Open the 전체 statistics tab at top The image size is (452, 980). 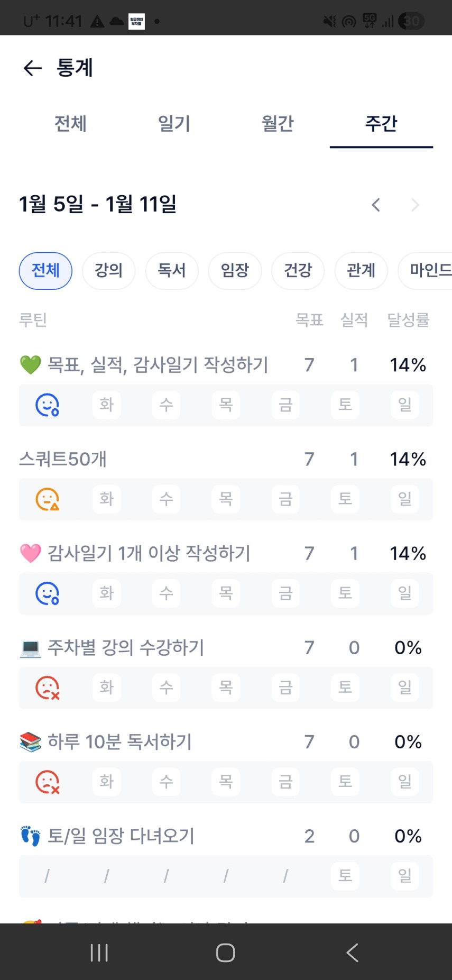coord(70,124)
